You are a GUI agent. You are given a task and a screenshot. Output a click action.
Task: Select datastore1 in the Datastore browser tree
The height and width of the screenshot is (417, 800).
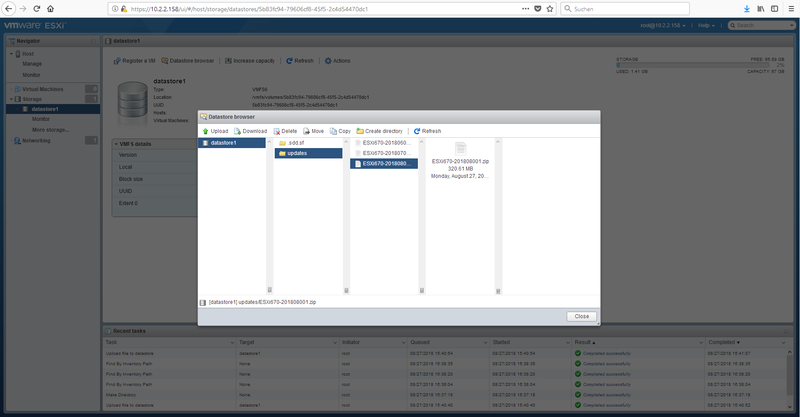[x=232, y=143]
